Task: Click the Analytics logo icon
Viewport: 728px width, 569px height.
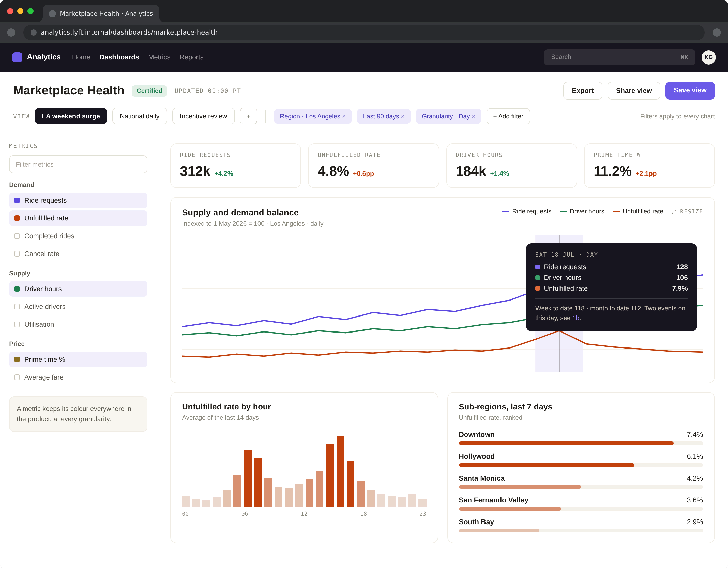Action: (17, 57)
